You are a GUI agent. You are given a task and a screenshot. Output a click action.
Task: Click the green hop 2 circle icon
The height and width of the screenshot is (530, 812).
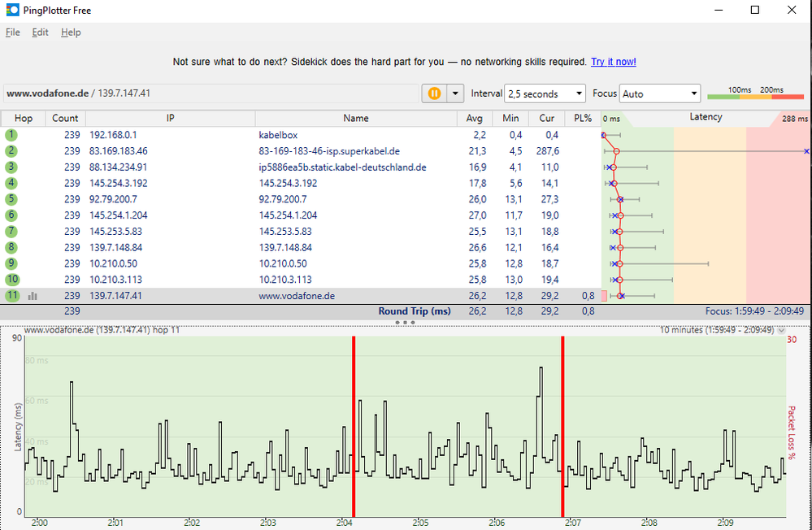[x=11, y=150]
